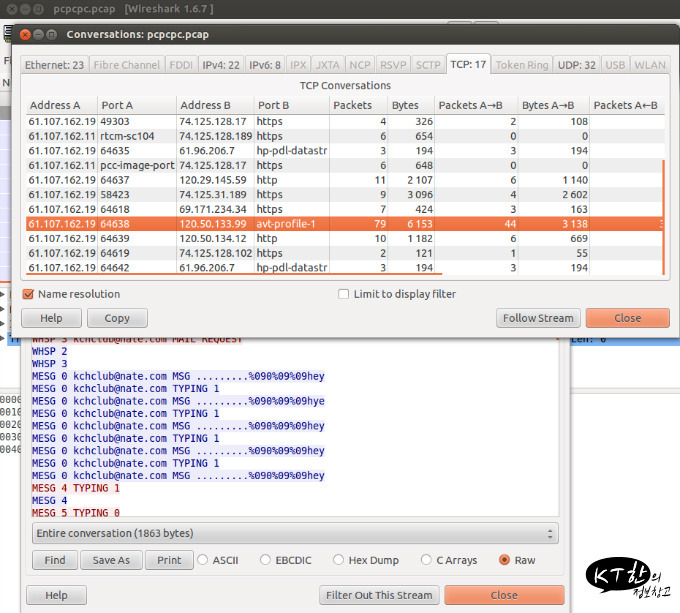Click the MESG 4 TYPING 1 line

pyautogui.click(x=75, y=488)
